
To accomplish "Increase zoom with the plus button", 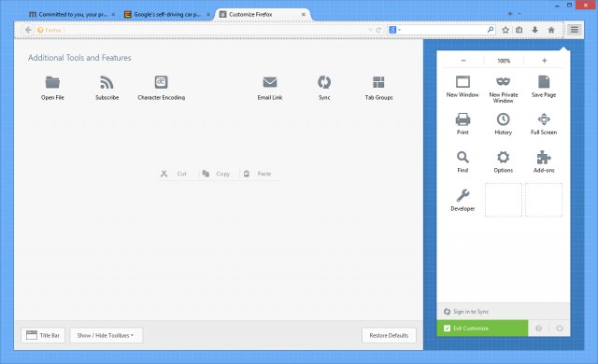I will click(x=544, y=61).
